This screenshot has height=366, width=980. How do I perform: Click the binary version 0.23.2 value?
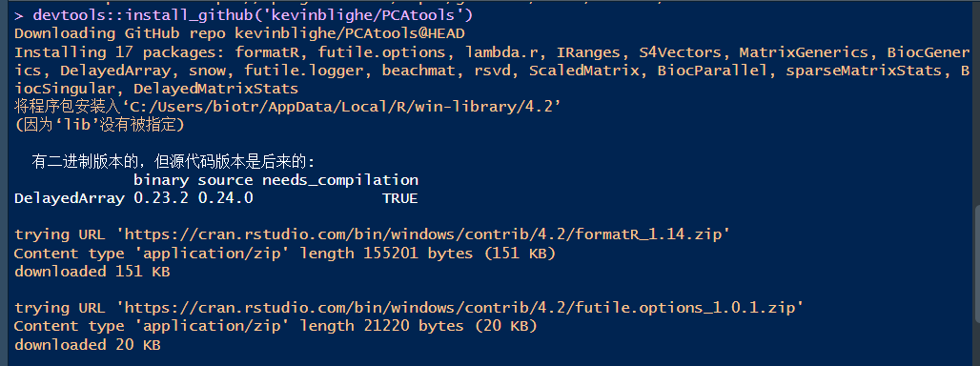tap(161, 198)
